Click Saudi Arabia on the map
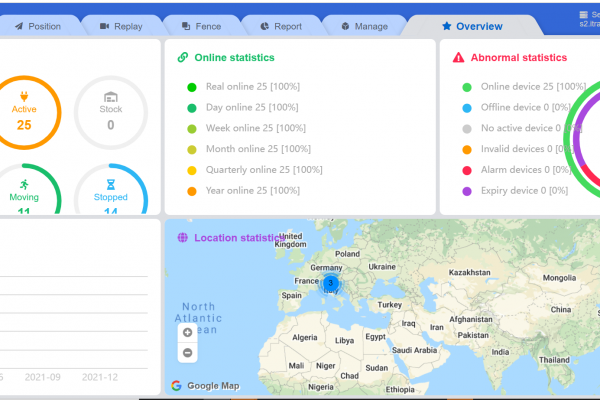 coord(414,350)
